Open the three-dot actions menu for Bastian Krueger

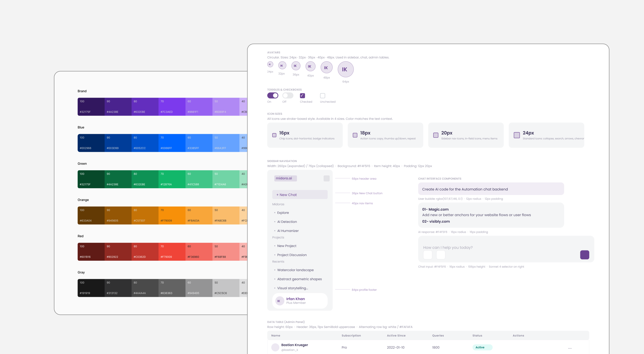click(x=570, y=348)
